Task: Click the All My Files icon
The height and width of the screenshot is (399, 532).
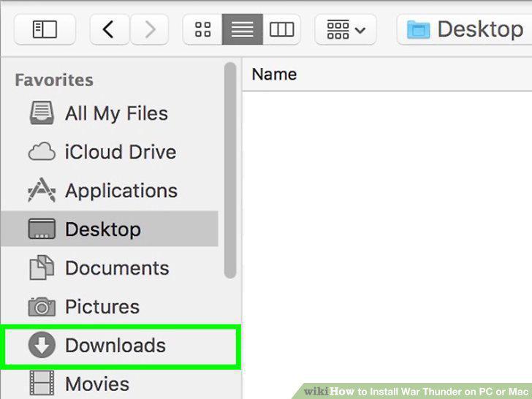Action: pos(42,113)
